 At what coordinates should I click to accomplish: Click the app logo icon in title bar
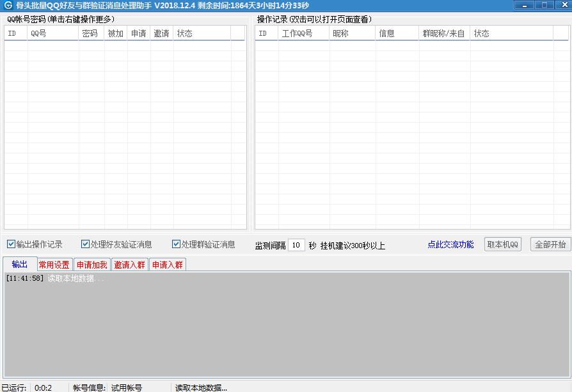click(8, 6)
